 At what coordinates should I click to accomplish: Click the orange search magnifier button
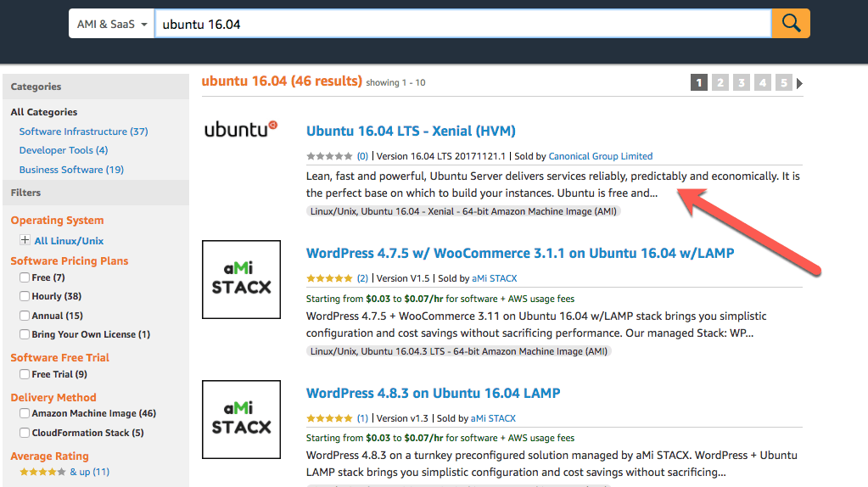[x=791, y=23]
